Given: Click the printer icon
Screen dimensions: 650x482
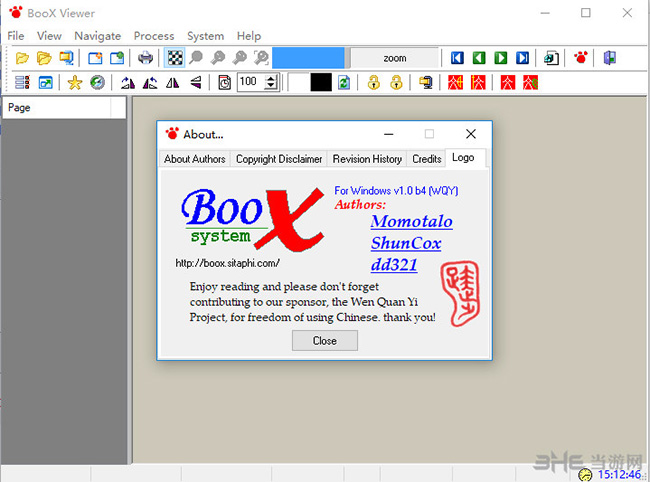Looking at the screenshot, I should point(146,58).
